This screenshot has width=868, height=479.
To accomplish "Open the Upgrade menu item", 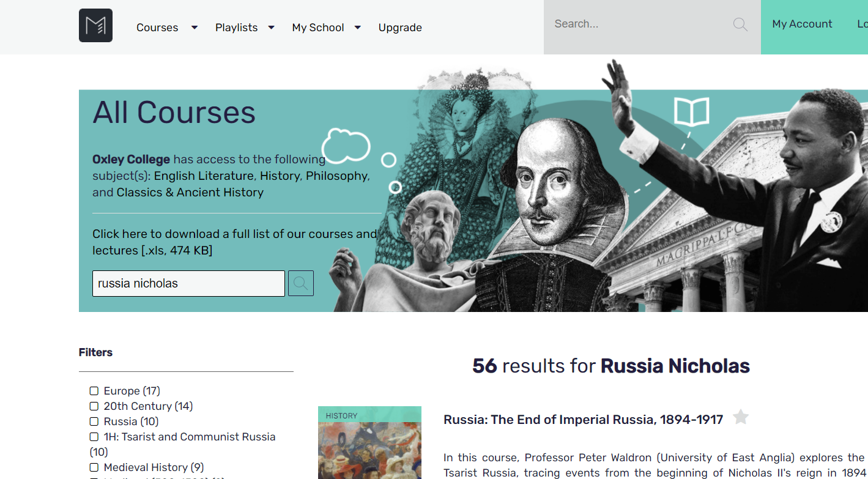I will pos(400,28).
